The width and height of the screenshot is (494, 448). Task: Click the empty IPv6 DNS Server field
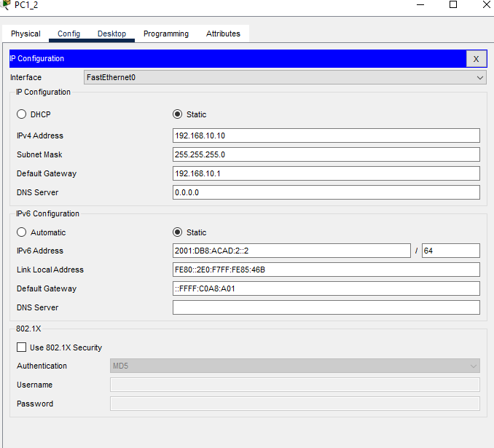[x=326, y=307]
